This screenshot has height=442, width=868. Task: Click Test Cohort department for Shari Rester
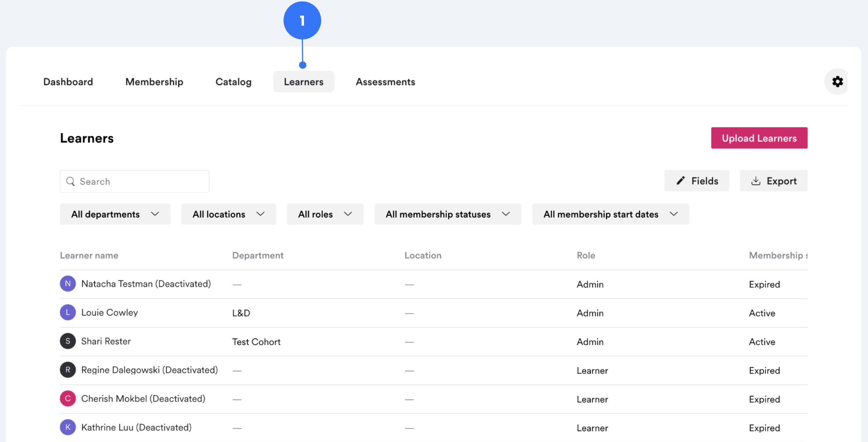(x=257, y=342)
